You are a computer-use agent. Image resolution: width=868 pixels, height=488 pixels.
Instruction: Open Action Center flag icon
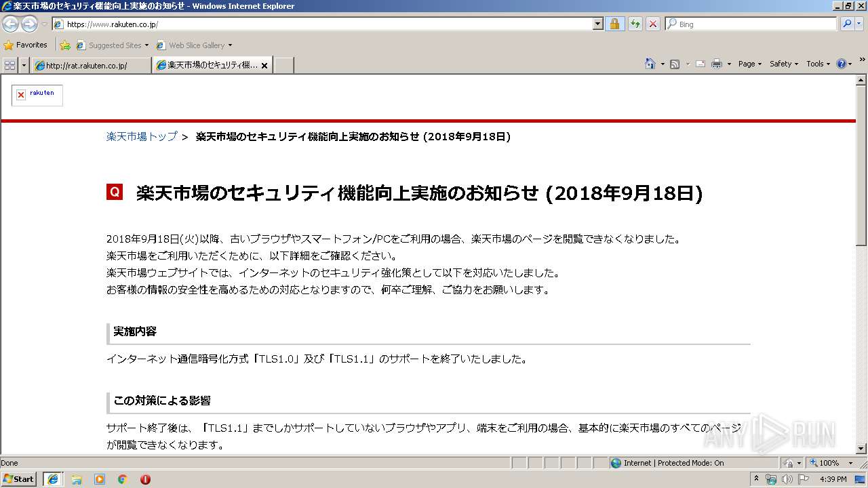click(x=803, y=479)
